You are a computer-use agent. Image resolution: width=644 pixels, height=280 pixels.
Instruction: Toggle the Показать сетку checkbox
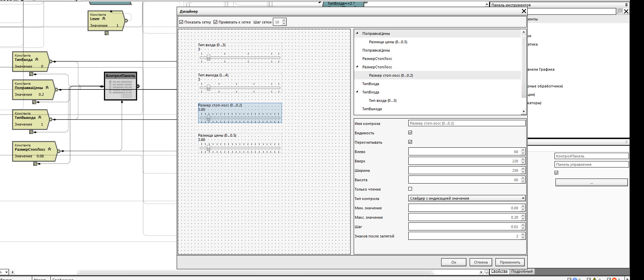pyautogui.click(x=181, y=22)
